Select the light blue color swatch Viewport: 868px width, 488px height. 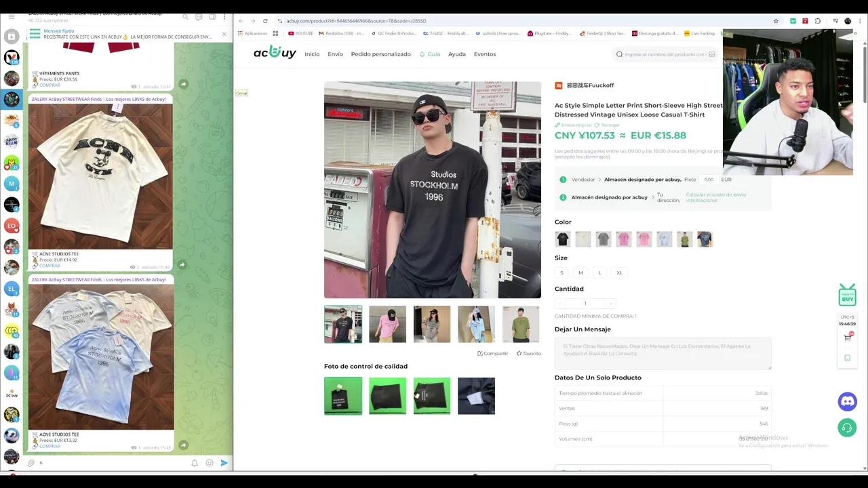pyautogui.click(x=665, y=239)
